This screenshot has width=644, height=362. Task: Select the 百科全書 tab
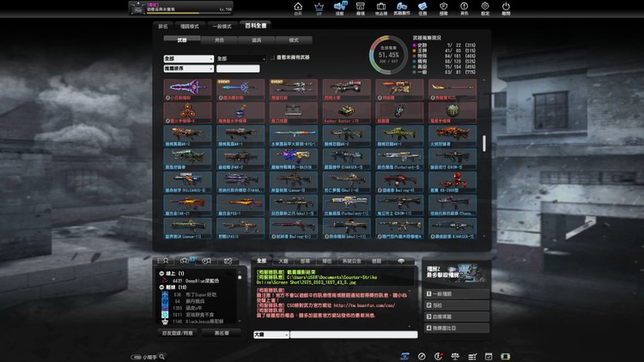point(256,26)
